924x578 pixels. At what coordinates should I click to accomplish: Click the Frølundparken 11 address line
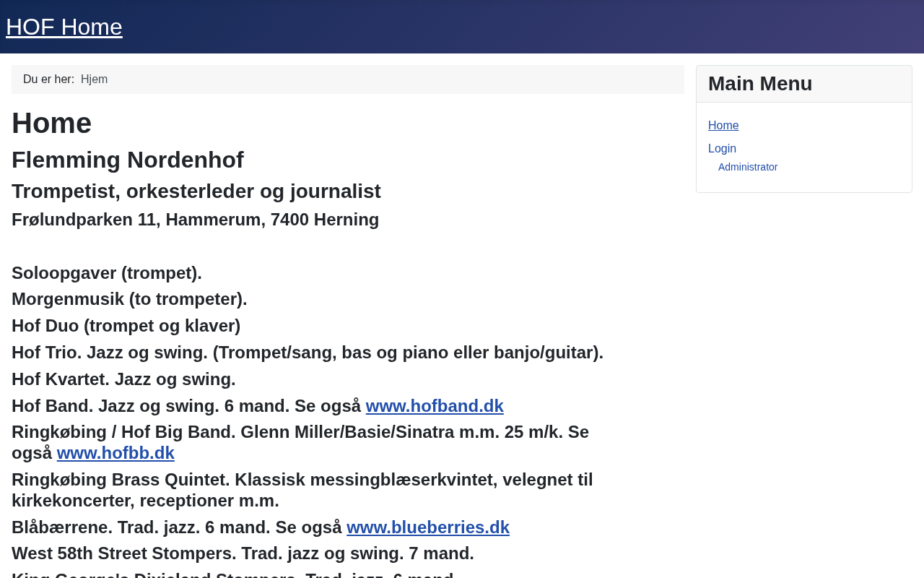(195, 220)
